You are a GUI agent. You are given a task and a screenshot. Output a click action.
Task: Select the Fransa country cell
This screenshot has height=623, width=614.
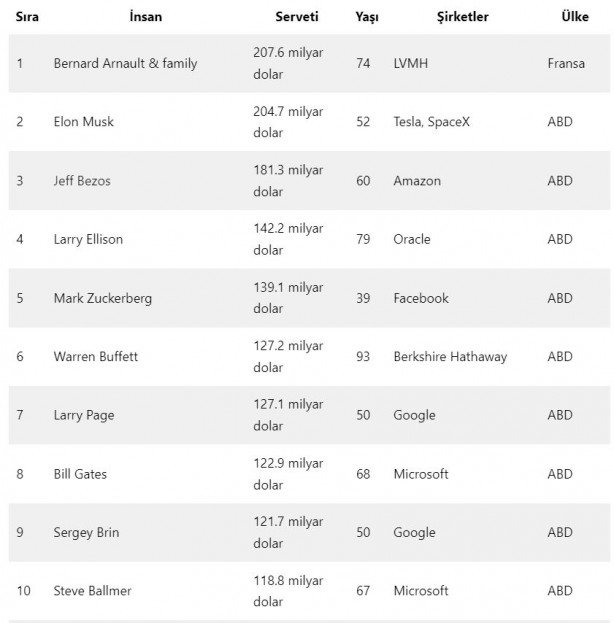(x=566, y=63)
